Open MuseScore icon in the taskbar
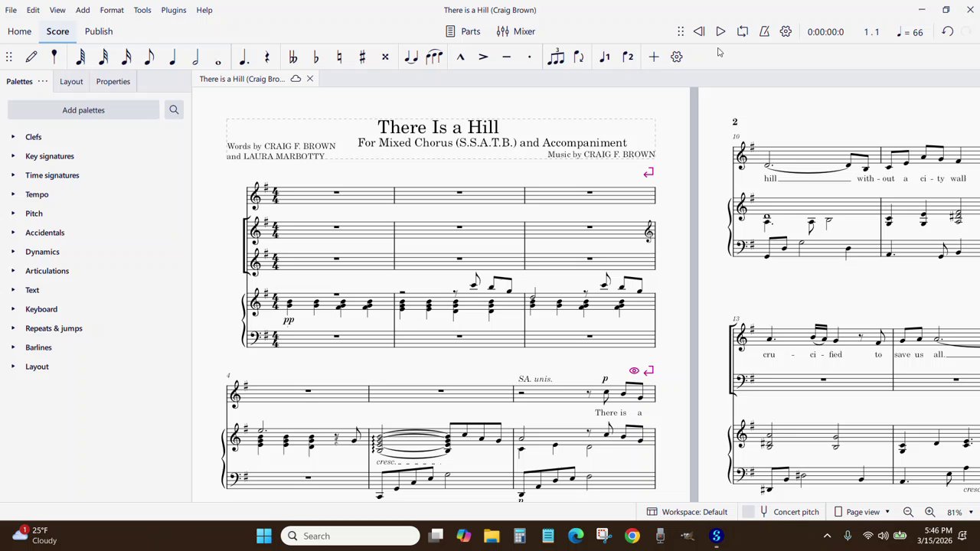The width and height of the screenshot is (980, 551). pyautogui.click(x=717, y=536)
